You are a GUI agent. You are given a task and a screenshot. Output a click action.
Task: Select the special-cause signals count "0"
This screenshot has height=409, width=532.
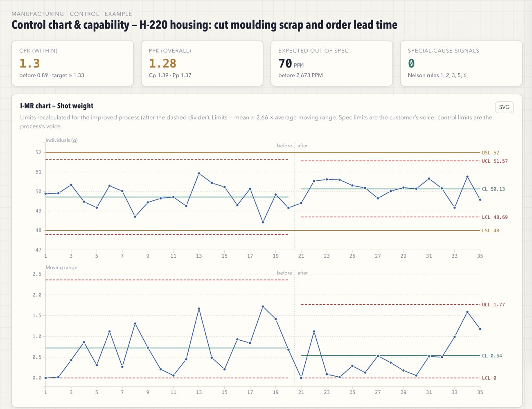(x=411, y=63)
